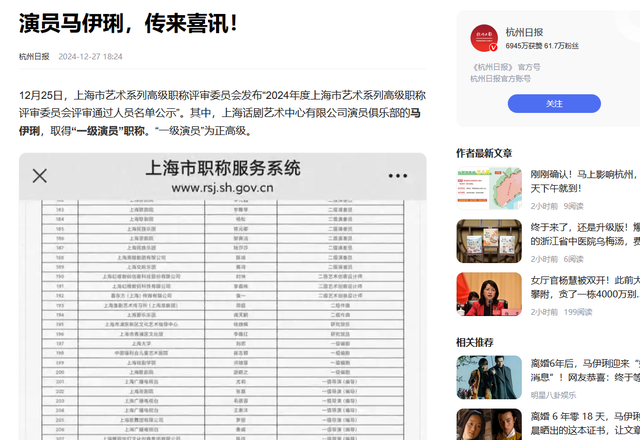Click the publish time 2024-12-27 18:24
The width and height of the screenshot is (640, 440).
pyautogui.click(x=90, y=56)
